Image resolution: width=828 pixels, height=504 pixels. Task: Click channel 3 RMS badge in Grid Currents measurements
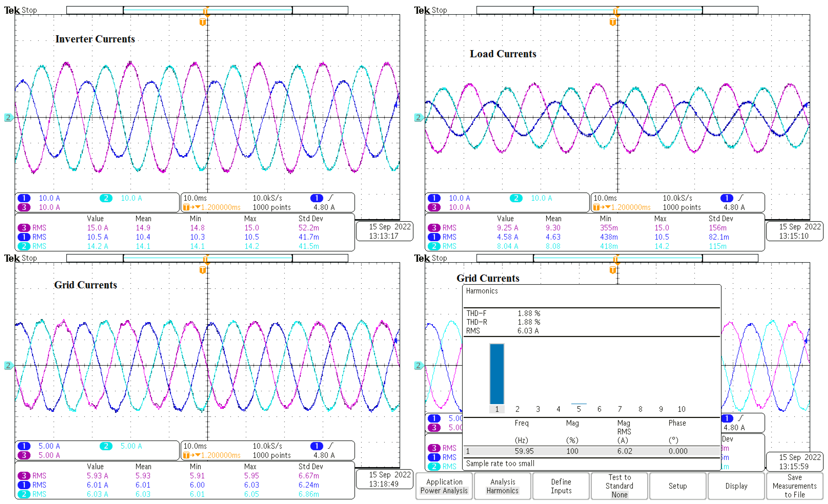(24, 475)
